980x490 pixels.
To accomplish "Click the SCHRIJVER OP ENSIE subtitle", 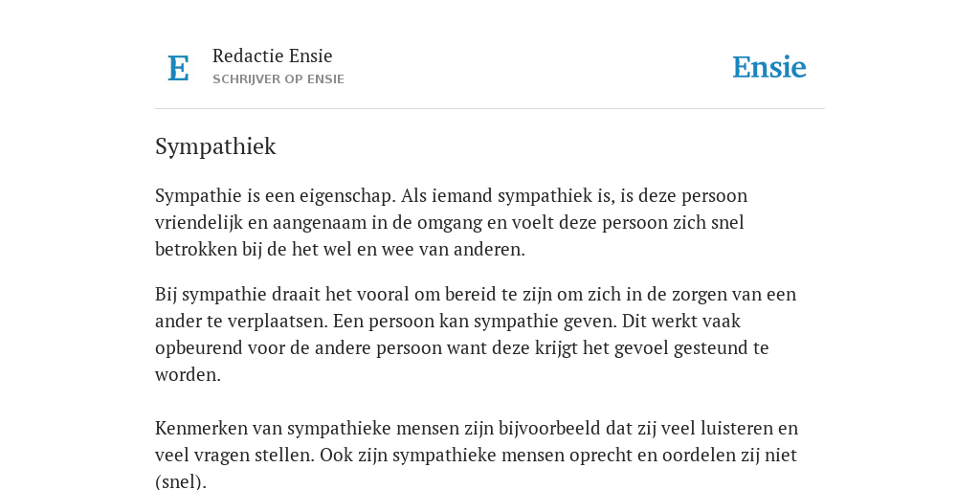I will (x=278, y=79).
